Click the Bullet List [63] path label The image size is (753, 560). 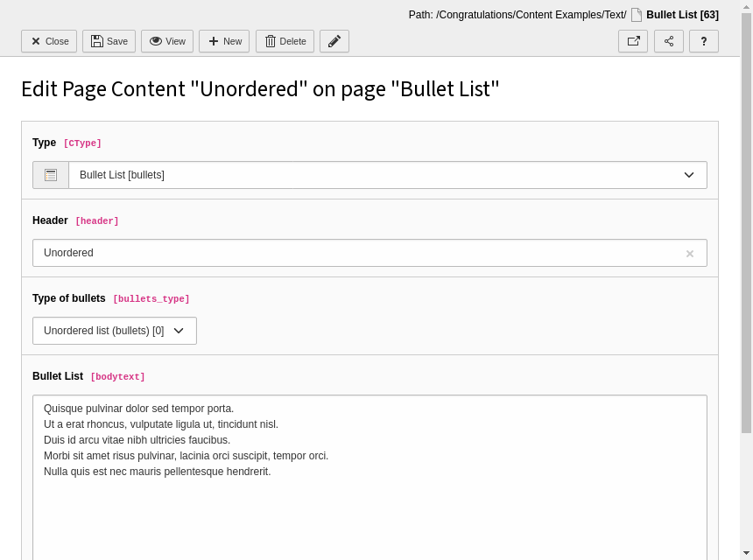point(682,15)
